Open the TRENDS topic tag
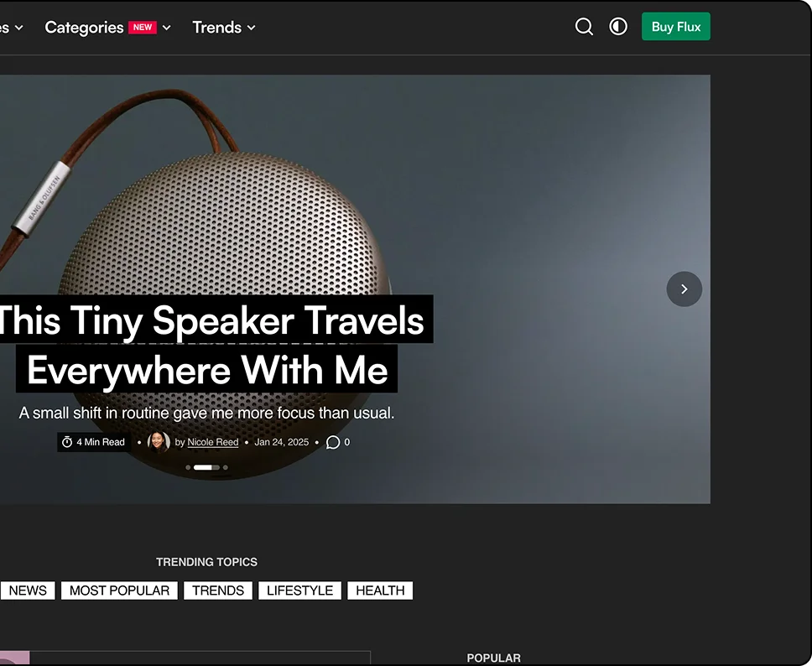Viewport: 812px width, 666px height. (x=218, y=591)
